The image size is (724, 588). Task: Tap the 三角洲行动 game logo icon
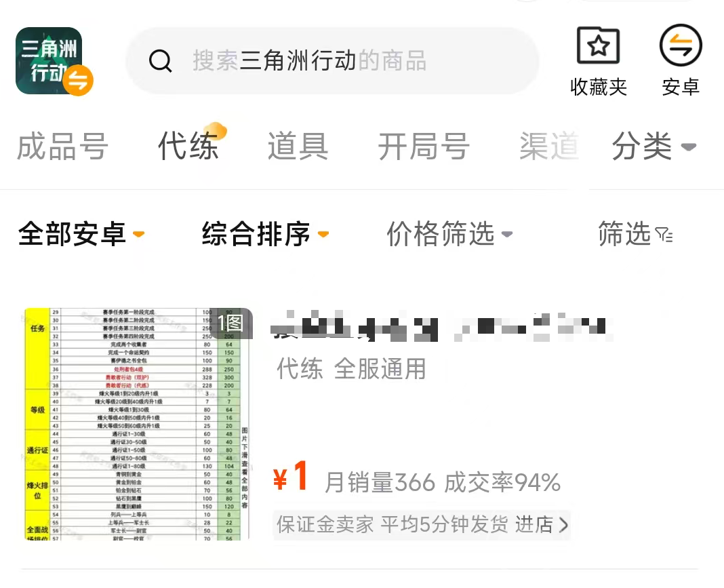pos(49,60)
